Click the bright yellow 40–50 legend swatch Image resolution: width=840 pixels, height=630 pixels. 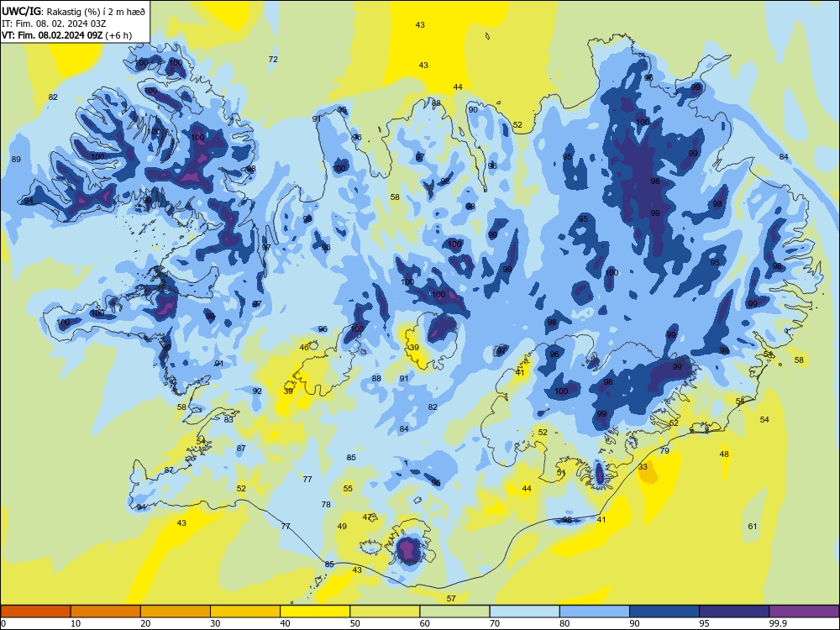[x=315, y=612]
